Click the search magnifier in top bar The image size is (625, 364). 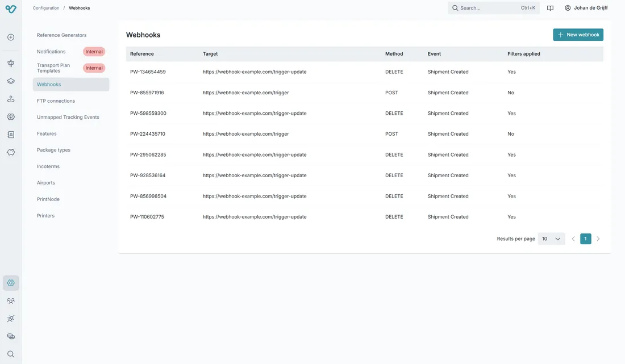click(x=455, y=8)
